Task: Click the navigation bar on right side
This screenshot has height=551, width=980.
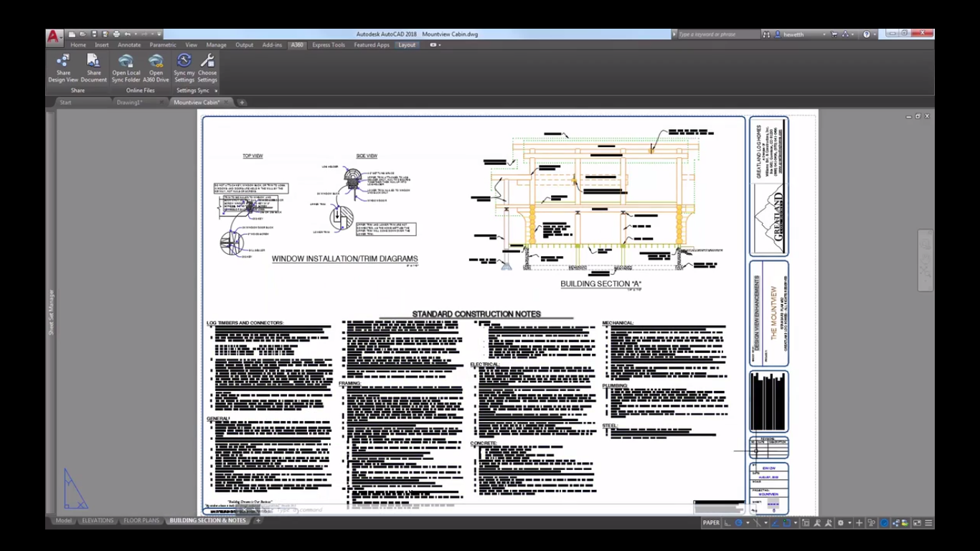Action: coord(925,260)
